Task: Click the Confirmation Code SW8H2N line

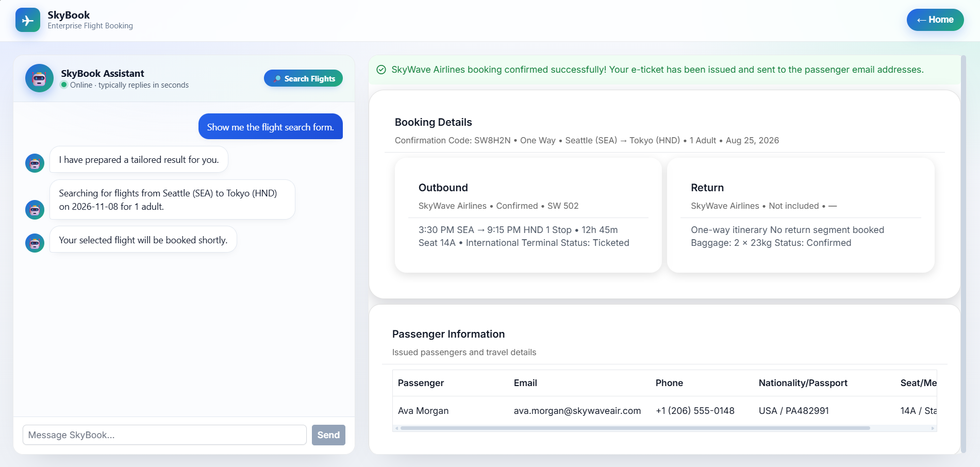Action: (x=587, y=140)
